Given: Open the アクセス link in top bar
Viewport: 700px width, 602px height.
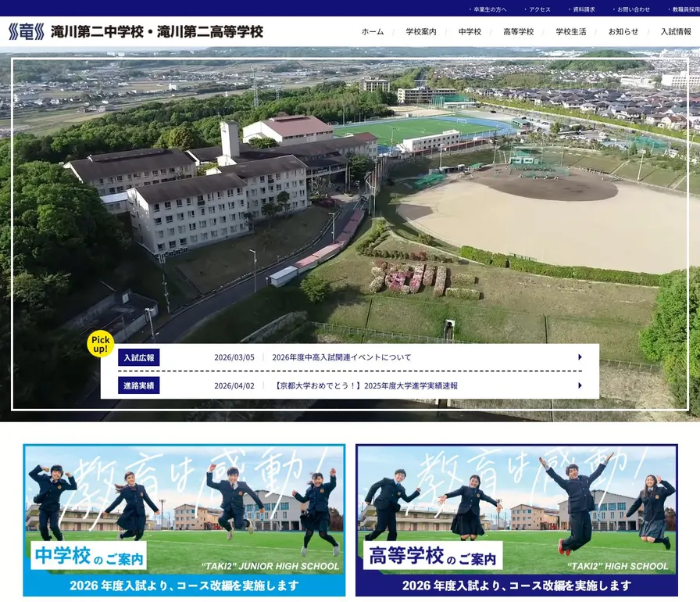Looking at the screenshot, I should (x=539, y=9).
